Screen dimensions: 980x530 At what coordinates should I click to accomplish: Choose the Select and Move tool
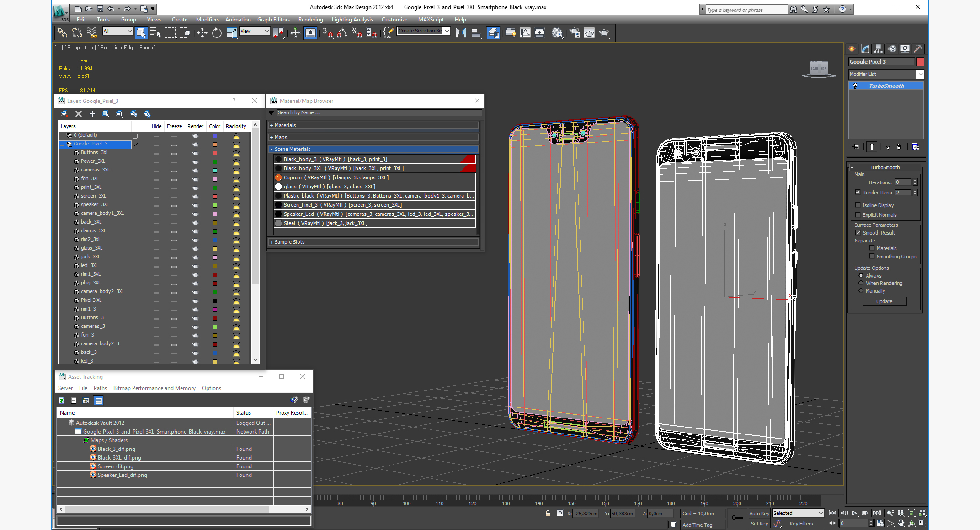coord(202,32)
